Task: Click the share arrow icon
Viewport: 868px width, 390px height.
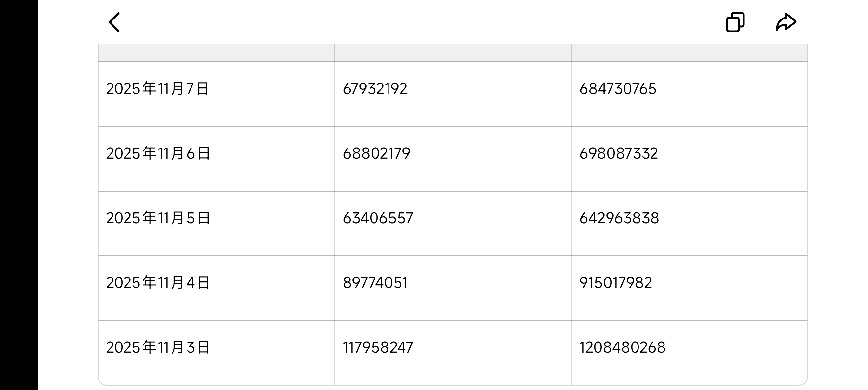Action: [786, 22]
